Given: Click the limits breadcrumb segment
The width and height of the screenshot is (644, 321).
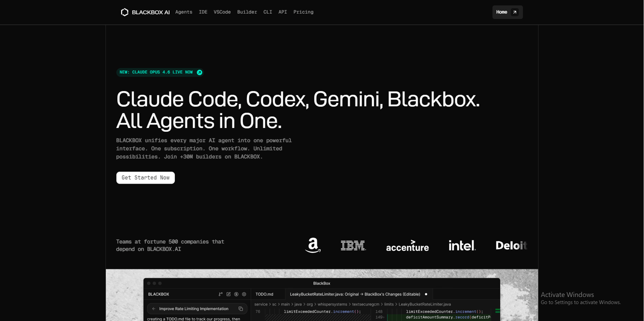Looking at the screenshot, I should pos(389,304).
